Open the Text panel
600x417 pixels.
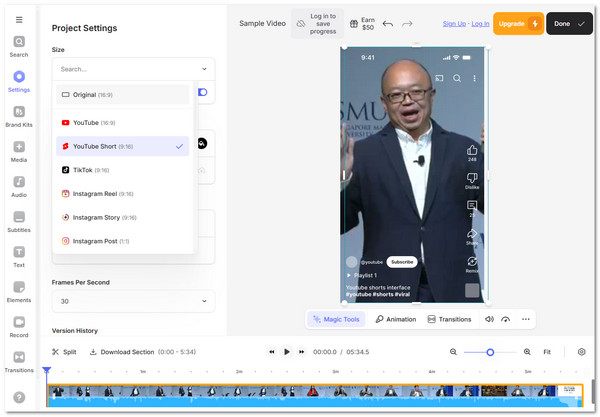tap(19, 257)
